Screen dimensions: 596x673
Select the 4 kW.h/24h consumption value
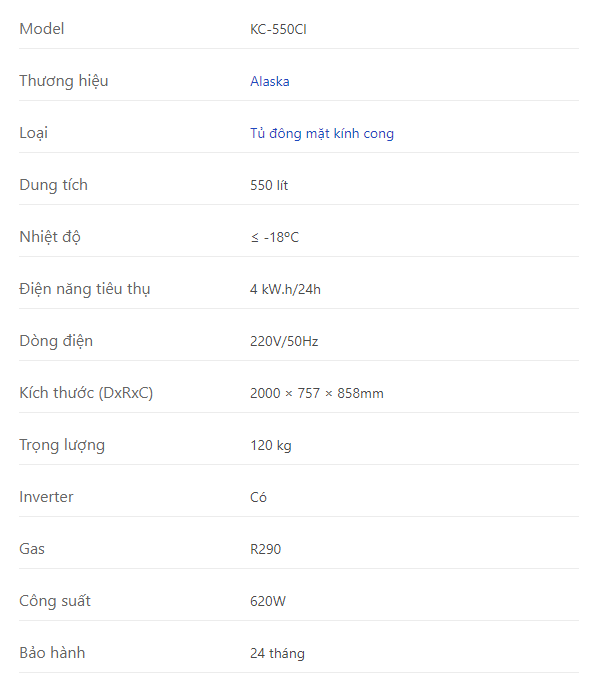285,289
